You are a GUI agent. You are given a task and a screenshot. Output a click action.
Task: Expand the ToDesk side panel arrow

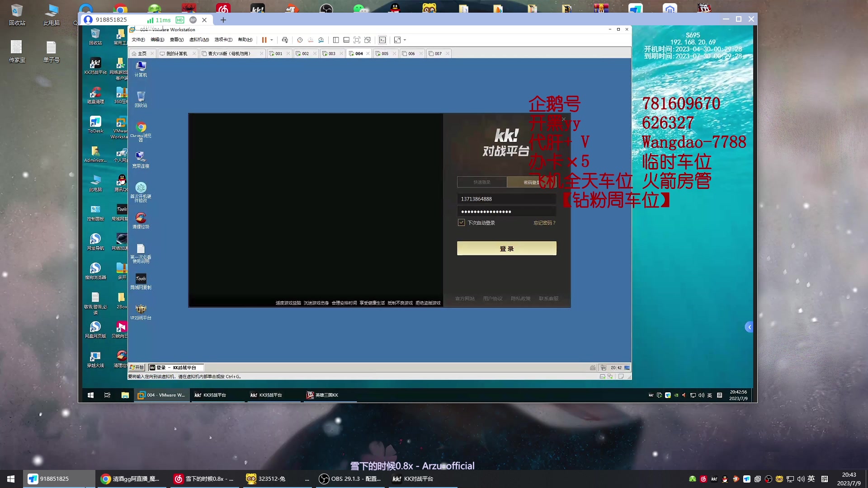pos(749,327)
